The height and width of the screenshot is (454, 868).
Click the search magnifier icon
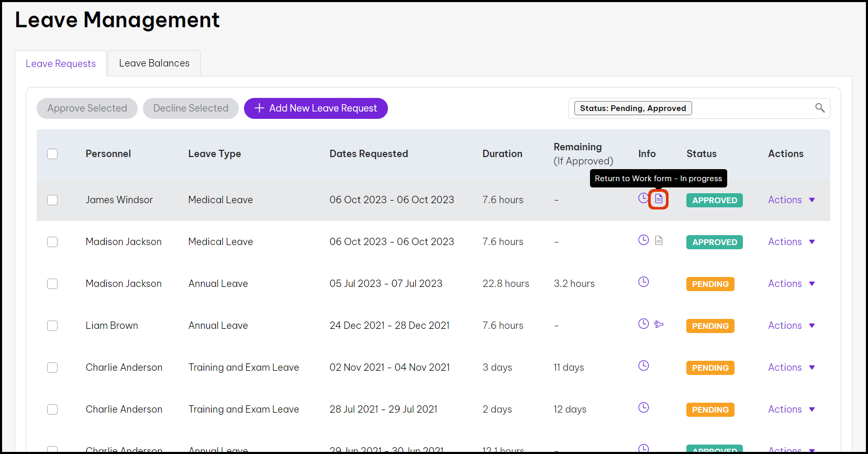819,108
